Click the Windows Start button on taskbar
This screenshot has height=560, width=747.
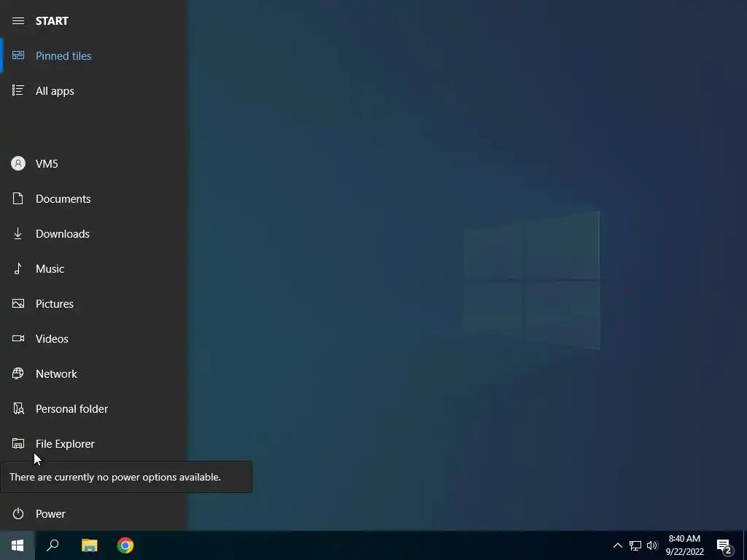[18, 545]
